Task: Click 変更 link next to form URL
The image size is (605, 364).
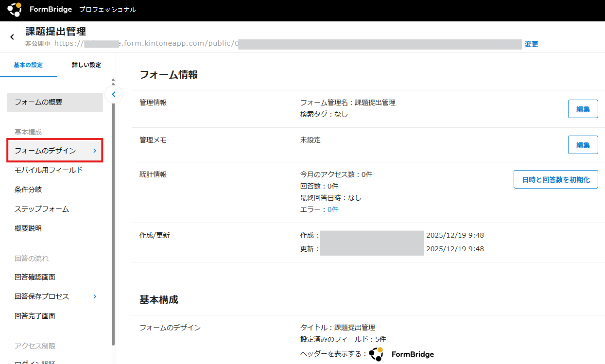Action: coord(531,44)
